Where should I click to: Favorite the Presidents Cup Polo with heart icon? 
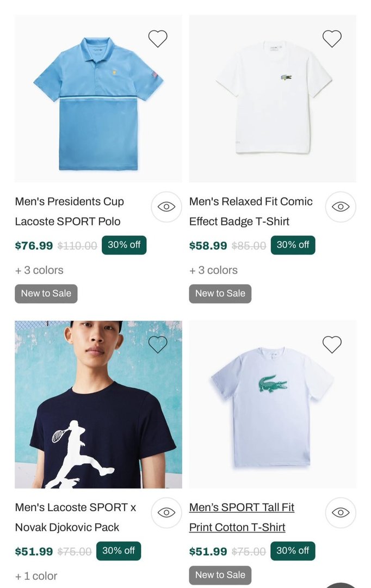tap(158, 39)
